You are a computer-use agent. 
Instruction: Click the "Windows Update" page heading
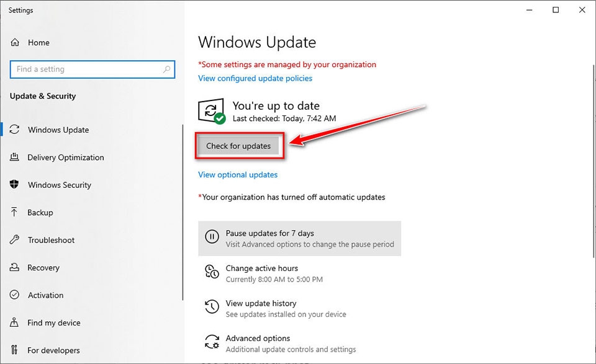pos(257,42)
